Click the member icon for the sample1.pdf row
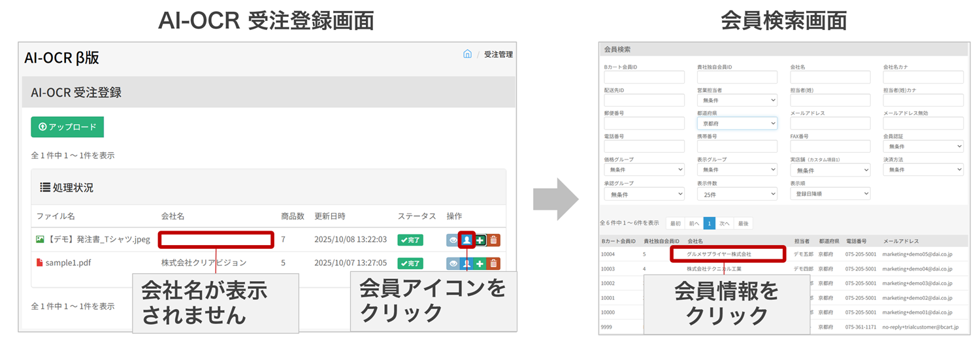This screenshot has width=980, height=345. 466,263
